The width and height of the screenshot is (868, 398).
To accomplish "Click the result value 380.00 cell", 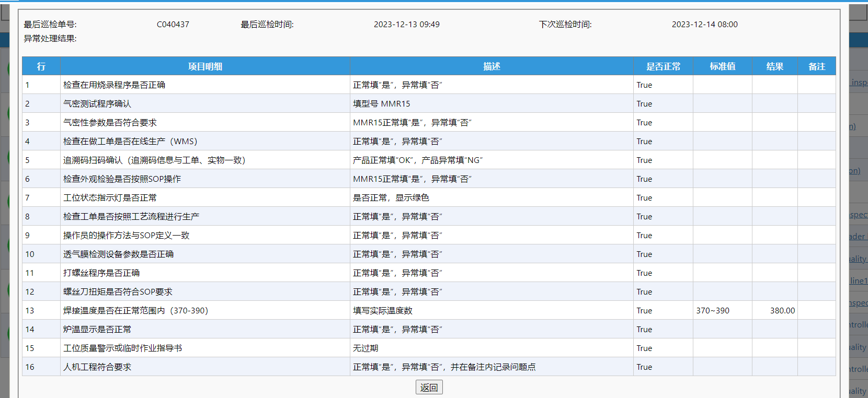I will pos(775,310).
